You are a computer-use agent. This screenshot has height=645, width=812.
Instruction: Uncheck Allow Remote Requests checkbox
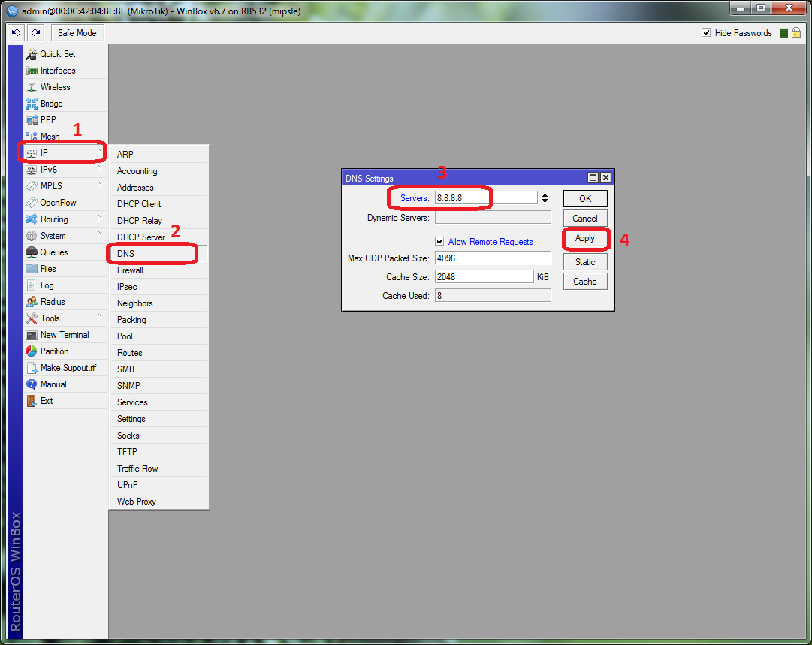439,241
